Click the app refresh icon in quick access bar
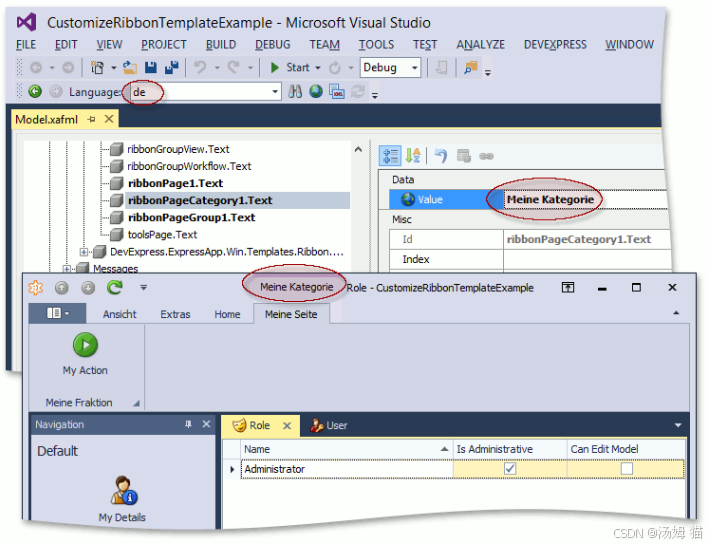The width and height of the screenshot is (715, 546). click(x=114, y=287)
